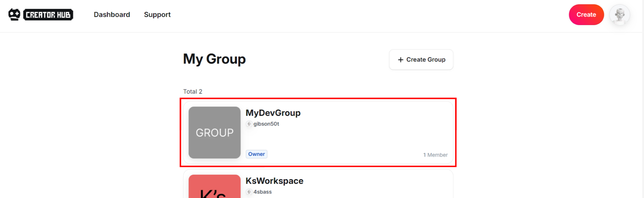Click the plus icon in Create Group

tap(400, 60)
